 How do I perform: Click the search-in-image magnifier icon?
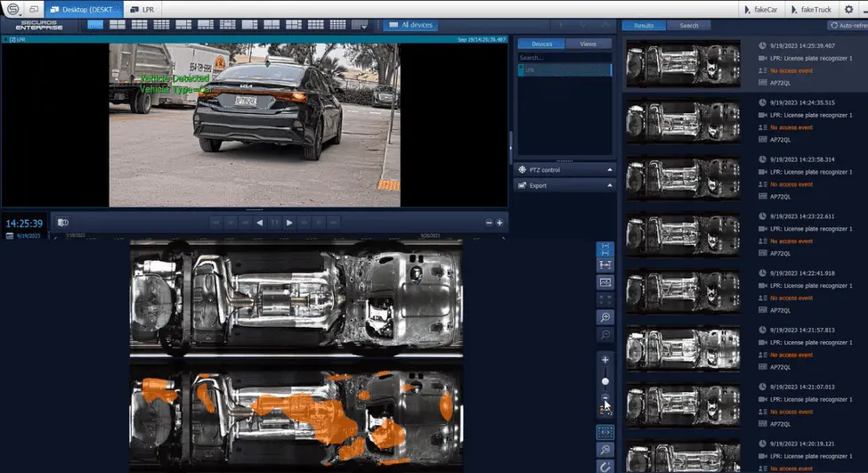coord(605,450)
